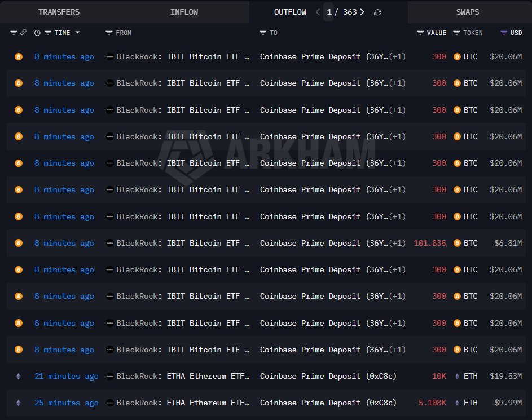
Task: Open the VALUE column filter
Action: (420, 33)
